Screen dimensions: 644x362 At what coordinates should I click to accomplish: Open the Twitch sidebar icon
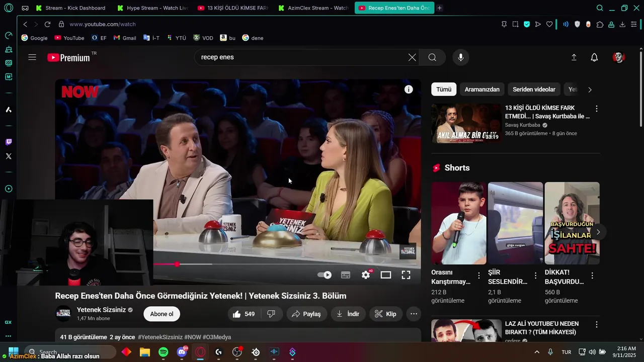click(x=9, y=142)
